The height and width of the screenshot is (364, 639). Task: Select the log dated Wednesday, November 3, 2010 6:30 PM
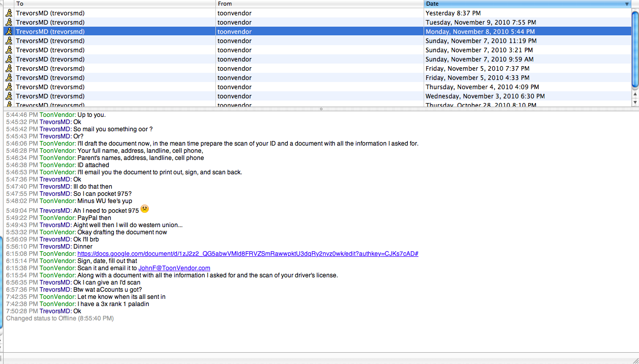click(x=318, y=96)
